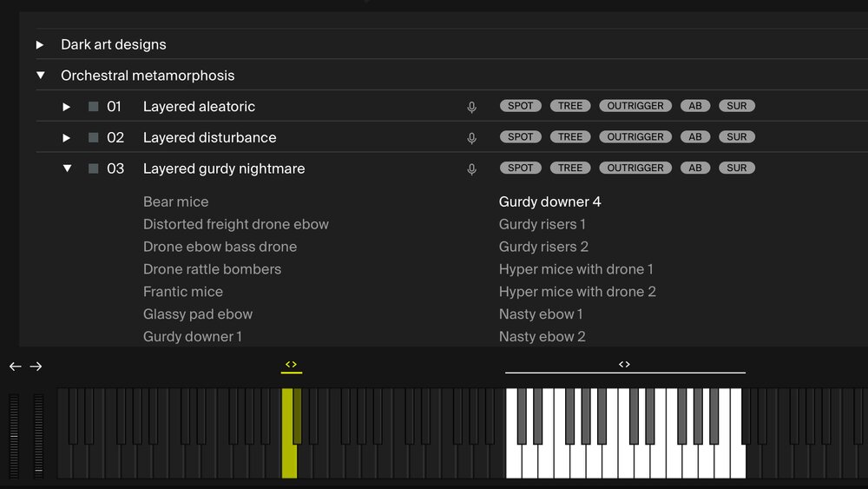Enable OUTRIGGER mic on Layered disturbance

click(635, 137)
